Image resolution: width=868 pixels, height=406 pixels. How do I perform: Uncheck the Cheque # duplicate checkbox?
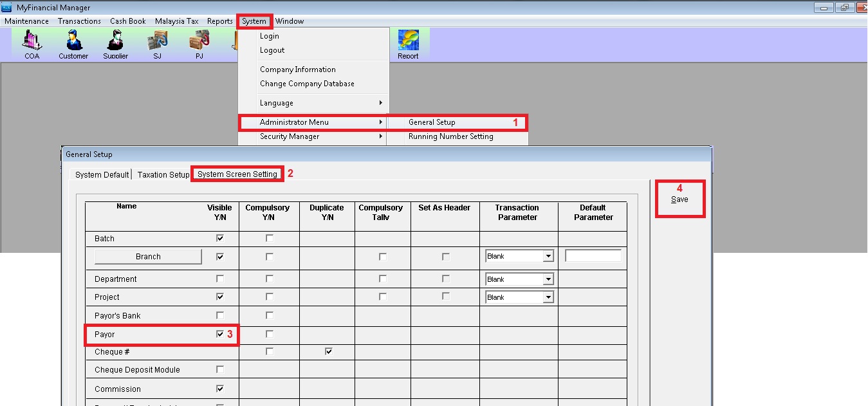tap(328, 352)
